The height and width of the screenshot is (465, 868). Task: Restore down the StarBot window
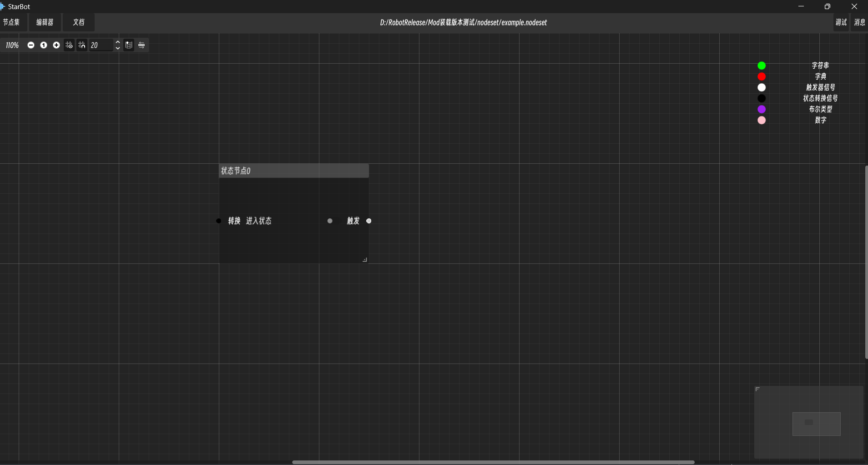tap(828, 6)
